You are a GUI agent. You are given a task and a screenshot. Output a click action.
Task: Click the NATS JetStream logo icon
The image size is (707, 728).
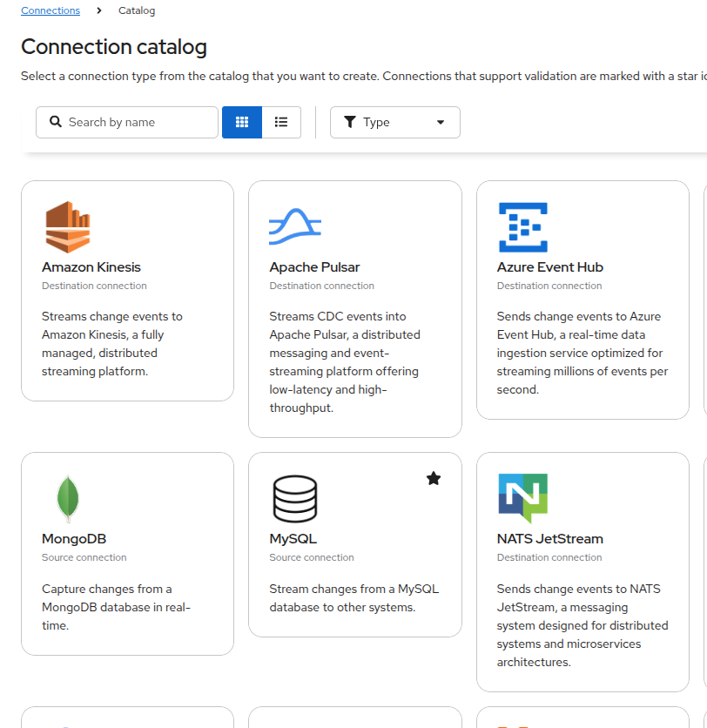[x=522, y=498]
